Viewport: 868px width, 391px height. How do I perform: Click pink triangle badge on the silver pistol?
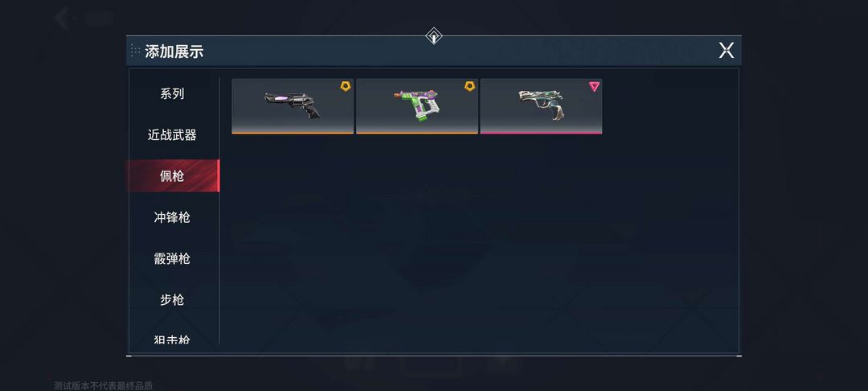594,86
